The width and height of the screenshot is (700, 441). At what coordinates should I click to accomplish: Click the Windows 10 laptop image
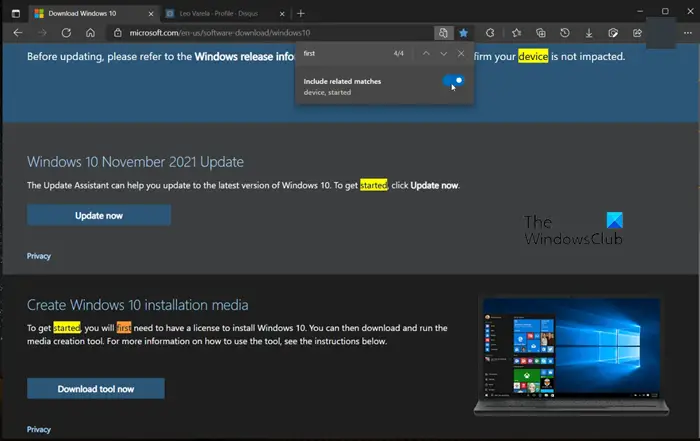pos(571,356)
